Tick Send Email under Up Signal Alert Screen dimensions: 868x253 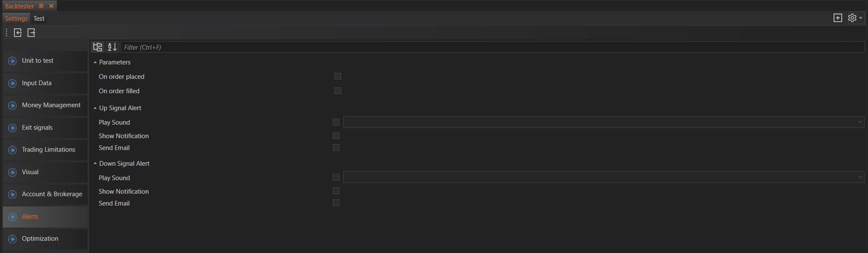coord(336,147)
